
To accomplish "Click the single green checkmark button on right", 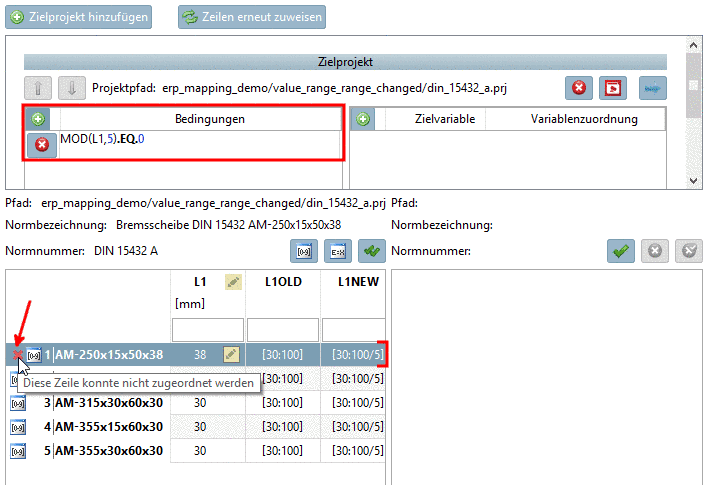I will click(x=621, y=251).
